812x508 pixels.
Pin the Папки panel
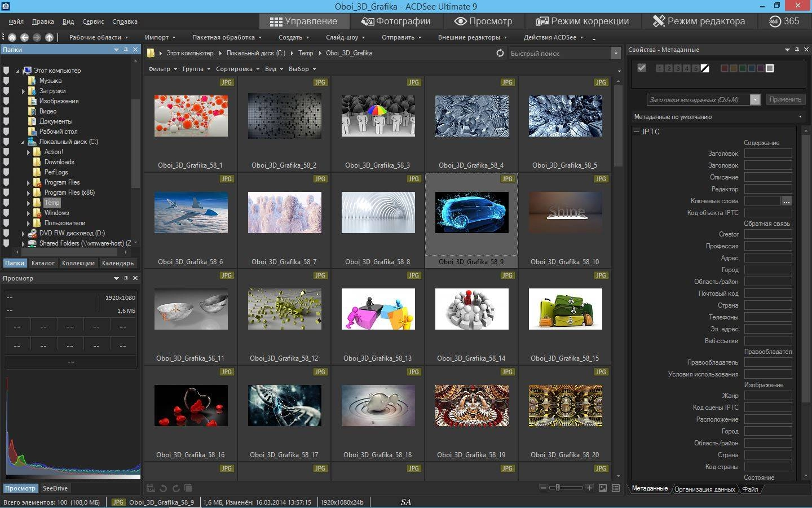click(126, 50)
